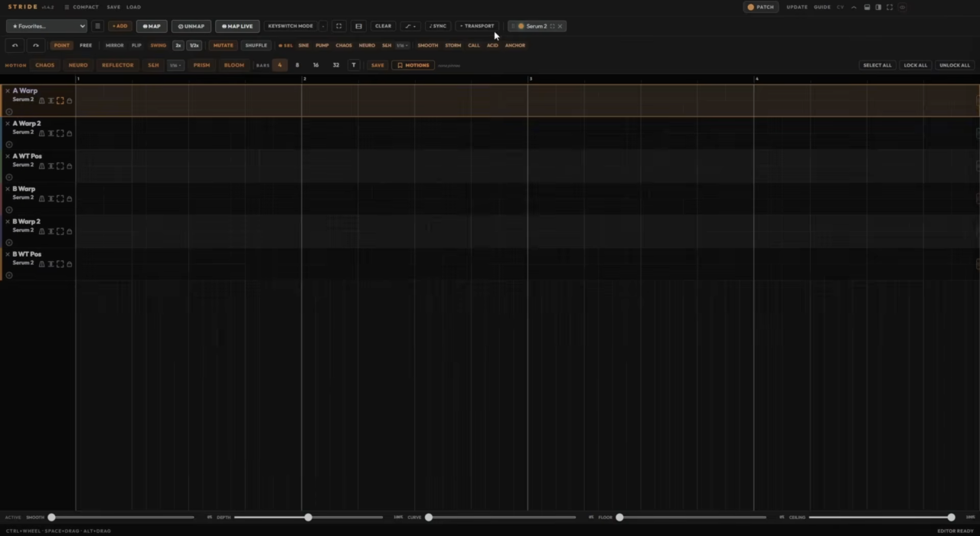Click the DEPTH slider handle
The height and width of the screenshot is (536, 980).
point(308,518)
